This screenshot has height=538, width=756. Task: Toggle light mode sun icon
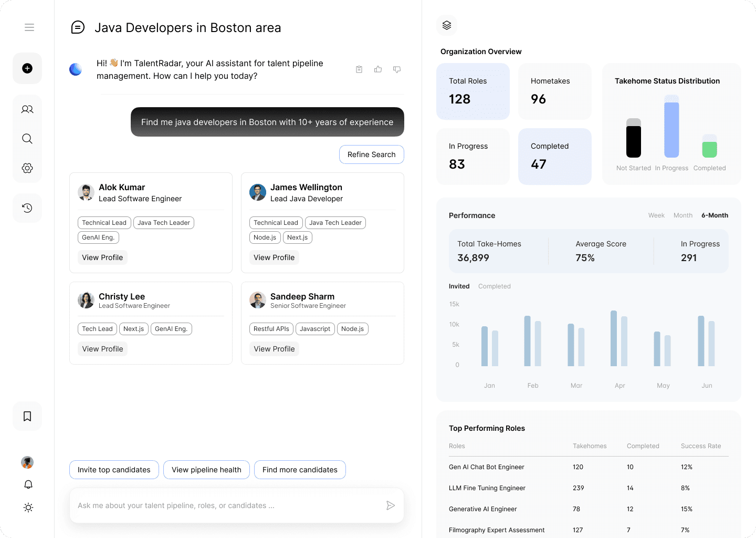[x=28, y=508]
